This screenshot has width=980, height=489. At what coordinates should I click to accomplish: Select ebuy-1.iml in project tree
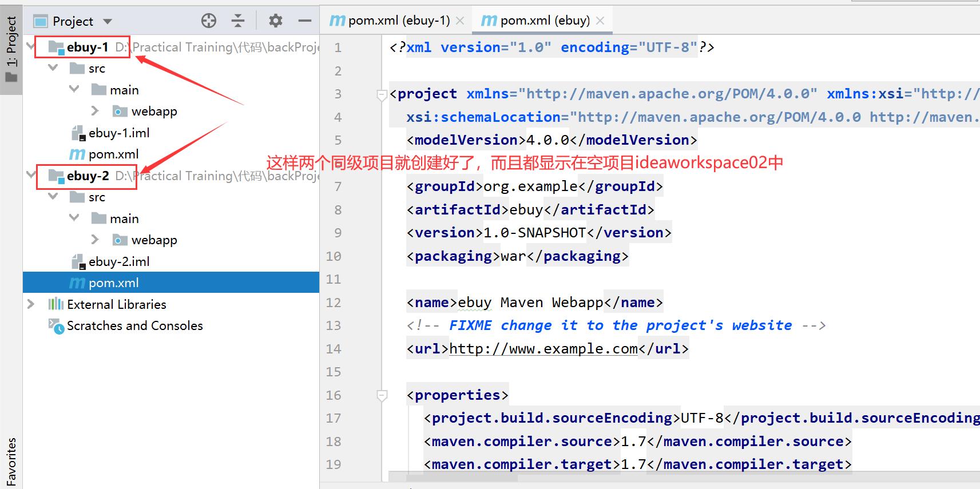click(119, 133)
